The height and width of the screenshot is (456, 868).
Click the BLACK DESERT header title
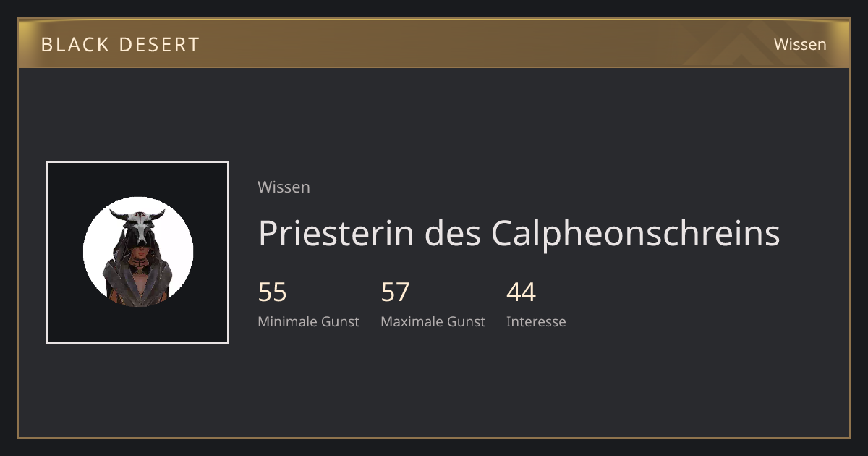[x=120, y=44]
